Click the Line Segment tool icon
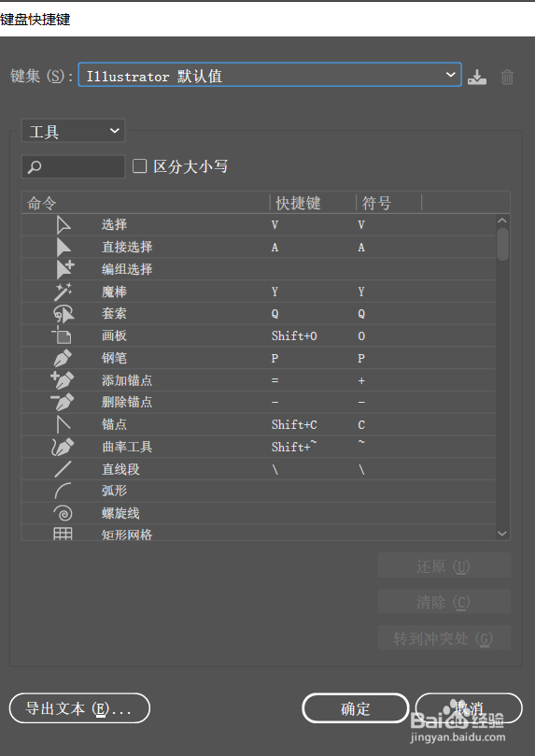This screenshot has height=756, width=535. [63, 469]
